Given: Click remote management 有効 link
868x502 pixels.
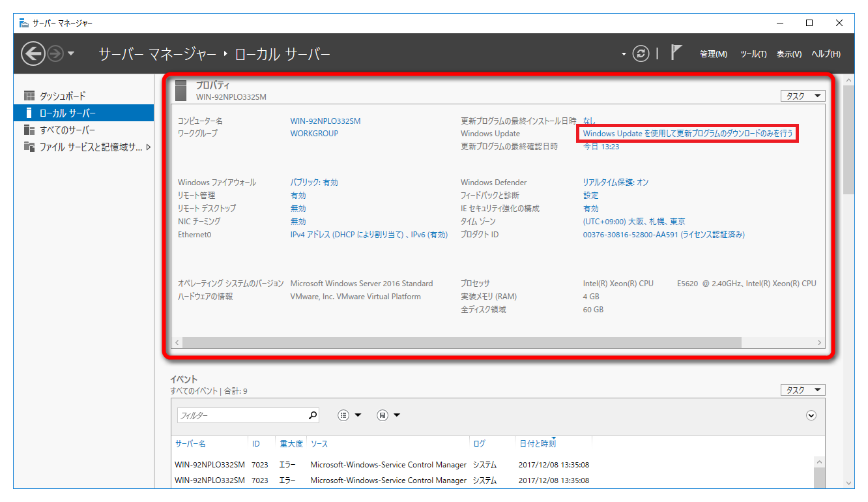Looking at the screenshot, I should (298, 196).
